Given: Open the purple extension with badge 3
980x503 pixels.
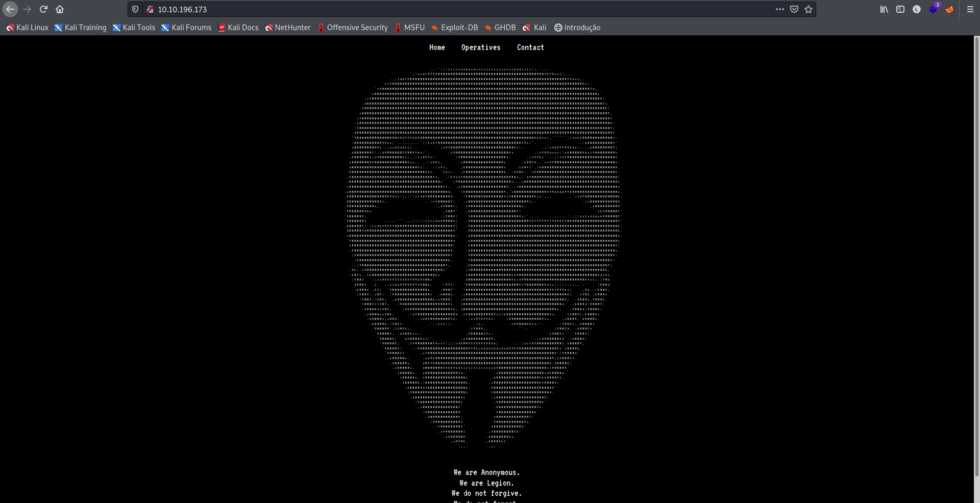Looking at the screenshot, I should 933,9.
